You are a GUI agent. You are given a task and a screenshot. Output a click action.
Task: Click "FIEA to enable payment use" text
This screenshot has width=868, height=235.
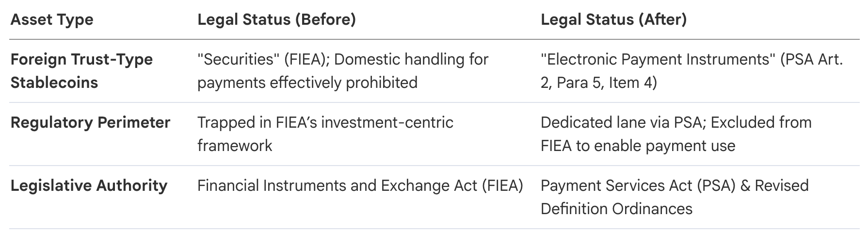638,146
